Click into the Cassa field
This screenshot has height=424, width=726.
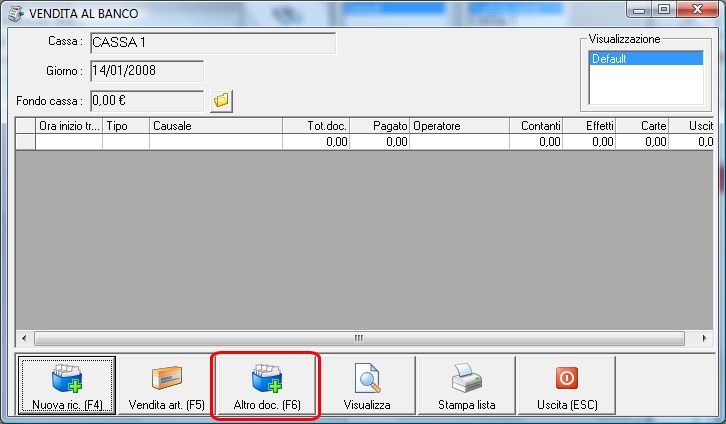(x=213, y=43)
